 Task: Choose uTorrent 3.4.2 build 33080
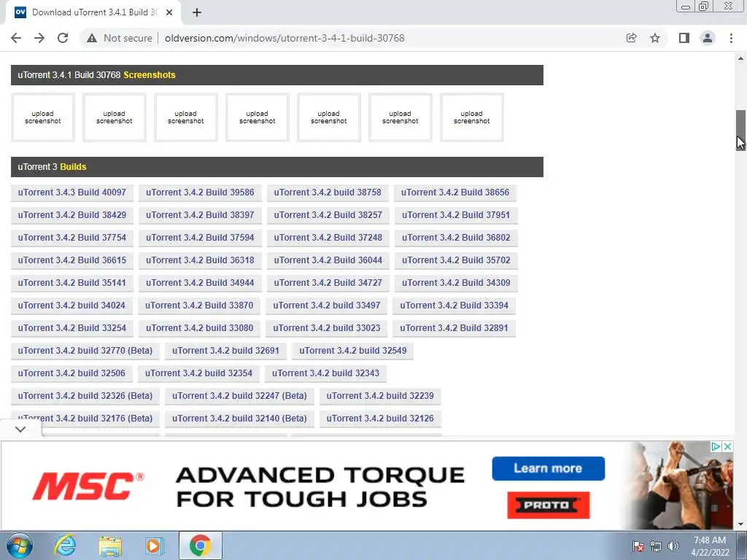(x=200, y=328)
